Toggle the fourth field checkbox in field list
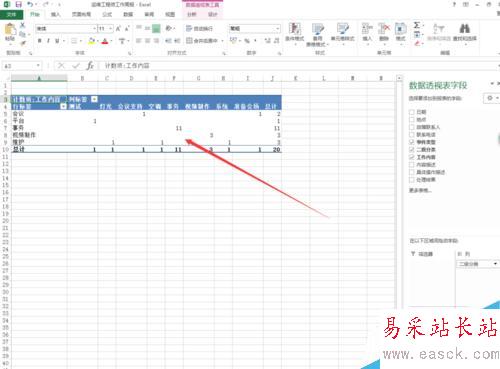Image resolution: width=500 pixels, height=369 pixels. point(412,134)
